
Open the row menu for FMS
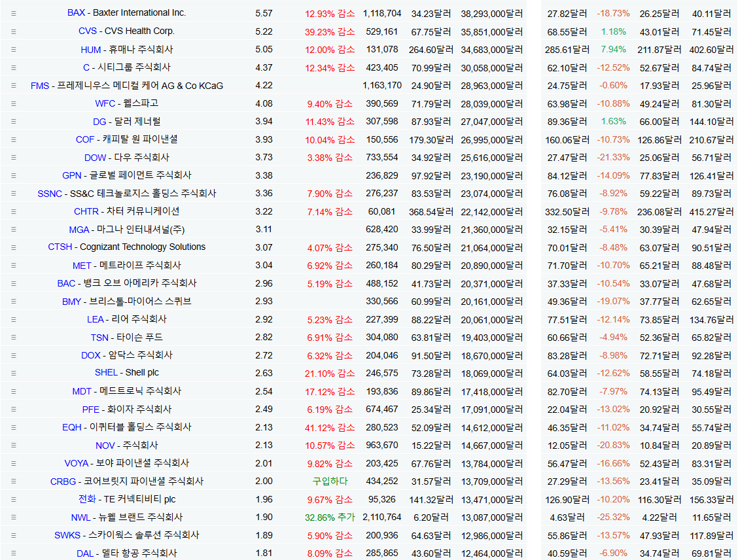coord(13,86)
